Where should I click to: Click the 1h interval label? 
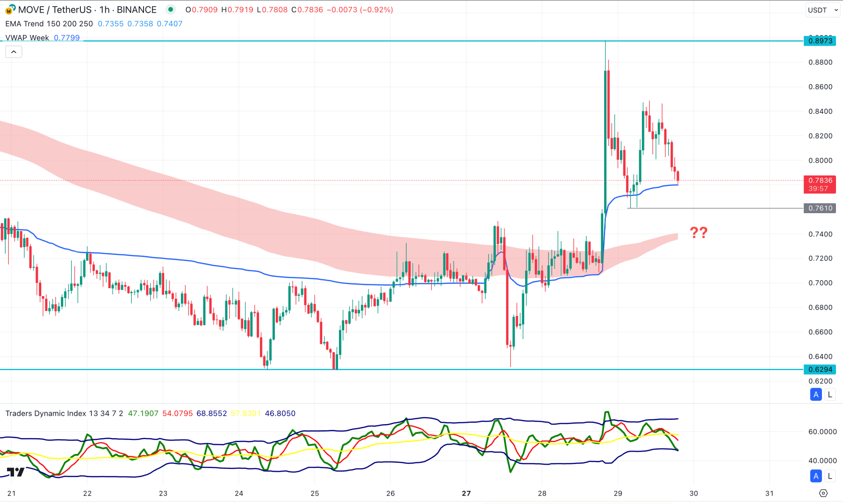click(104, 10)
